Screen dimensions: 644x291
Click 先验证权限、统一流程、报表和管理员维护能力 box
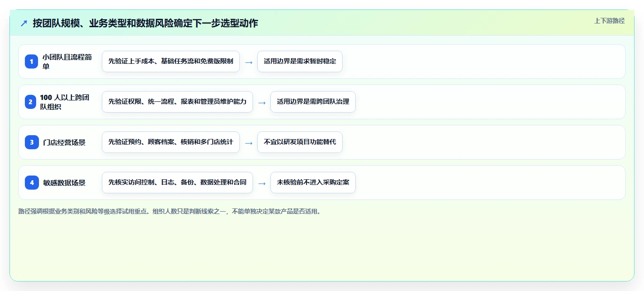(x=177, y=102)
